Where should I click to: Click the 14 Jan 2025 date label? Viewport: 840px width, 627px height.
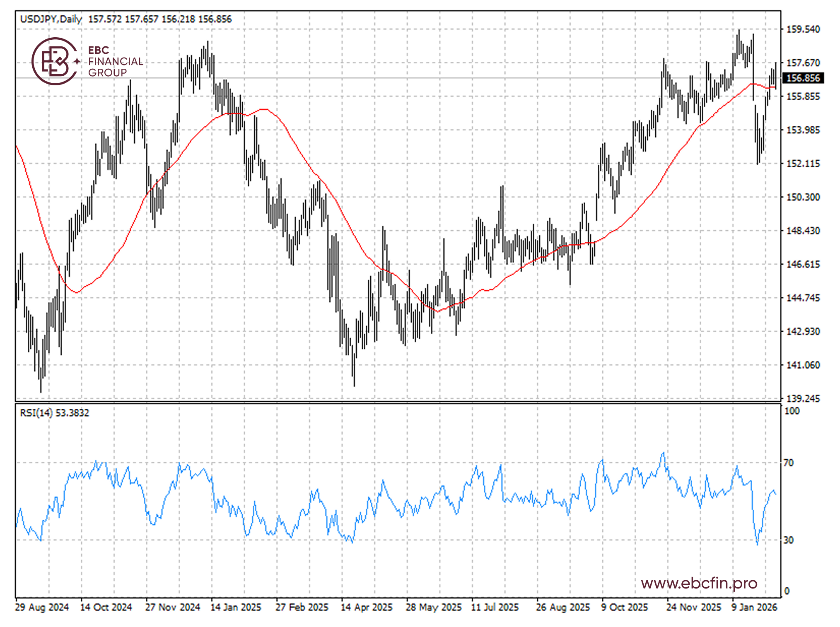236,607
